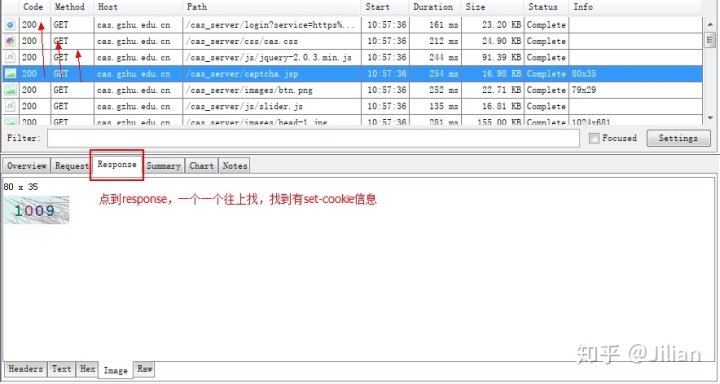Viewport: 720px width, 384px height.
Task: Sort by the Duration column header
Action: (x=433, y=7)
